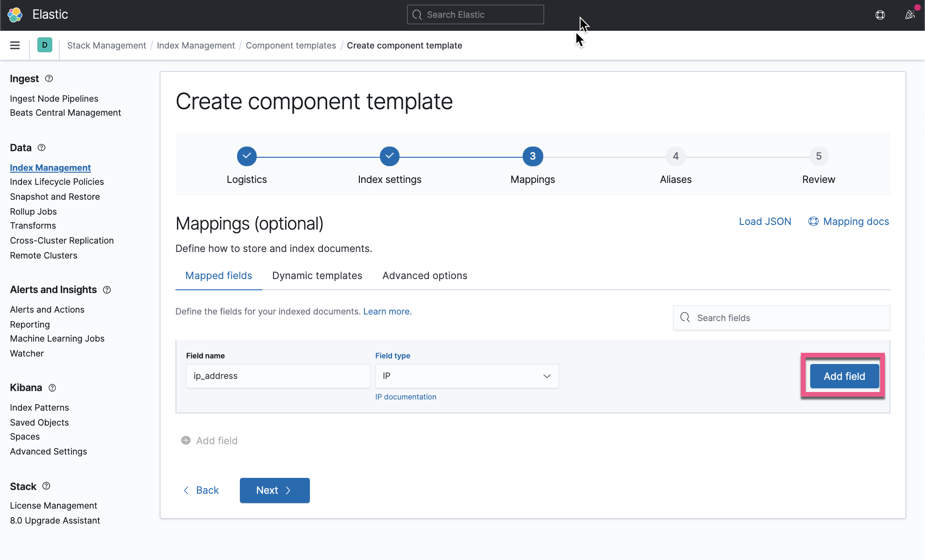The height and width of the screenshot is (560, 925).
Task: Click the Next button
Action: point(274,490)
